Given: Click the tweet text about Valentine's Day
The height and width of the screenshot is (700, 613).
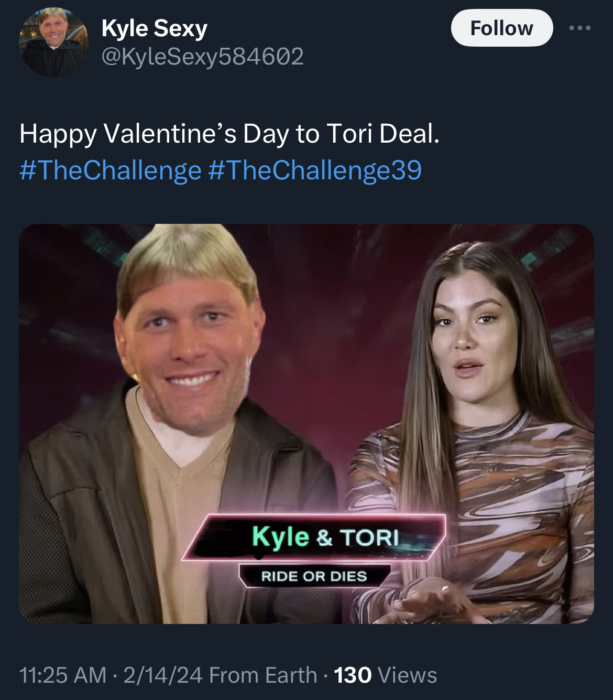Looking at the screenshot, I should [x=229, y=134].
